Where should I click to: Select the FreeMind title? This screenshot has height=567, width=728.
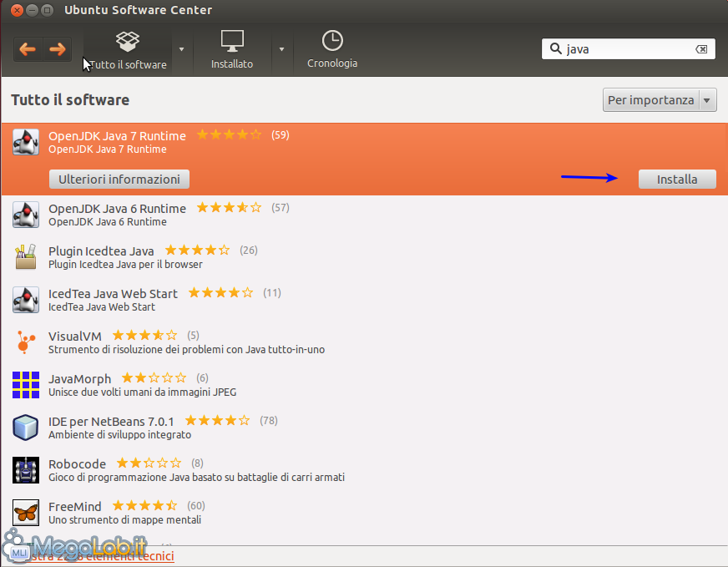[x=75, y=507]
